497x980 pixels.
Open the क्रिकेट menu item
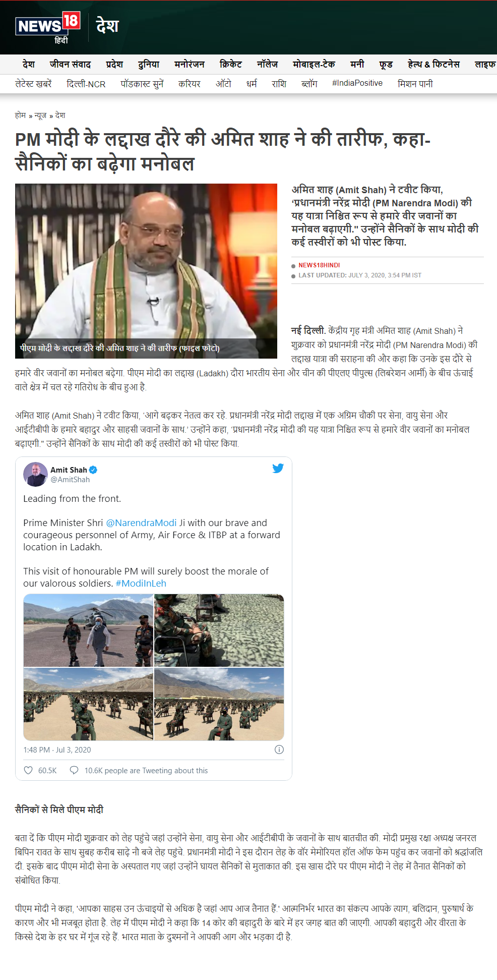pyautogui.click(x=231, y=64)
